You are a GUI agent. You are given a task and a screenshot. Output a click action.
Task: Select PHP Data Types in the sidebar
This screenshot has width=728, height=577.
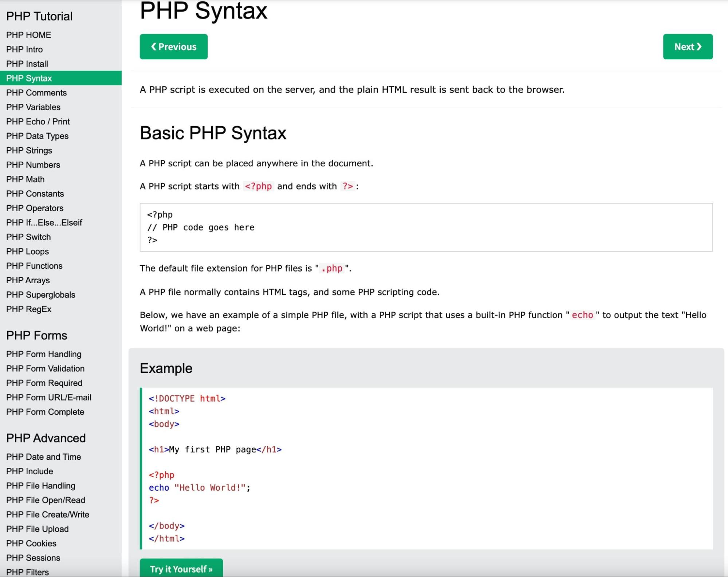(37, 136)
